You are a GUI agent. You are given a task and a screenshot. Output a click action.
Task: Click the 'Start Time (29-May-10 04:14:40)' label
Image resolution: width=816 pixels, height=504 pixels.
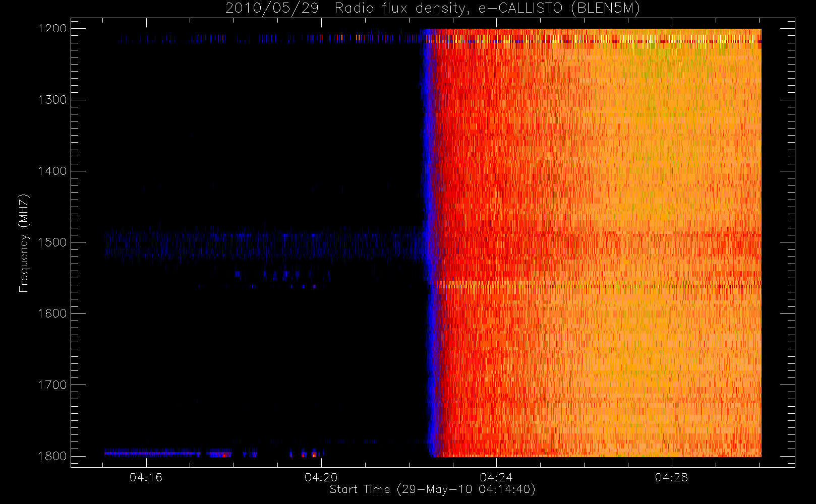pos(432,489)
